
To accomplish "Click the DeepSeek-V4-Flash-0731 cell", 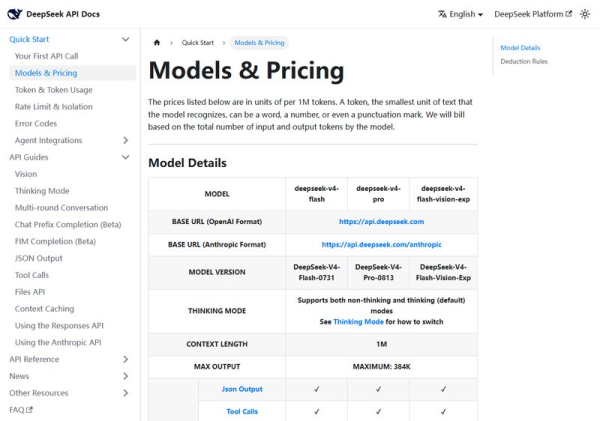I will 316,273.
